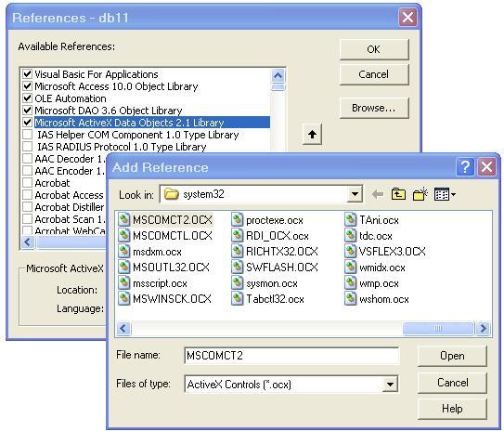Click the file list horizontal scrollbar thumb
This screenshot has width=504, height=431.
[438, 329]
